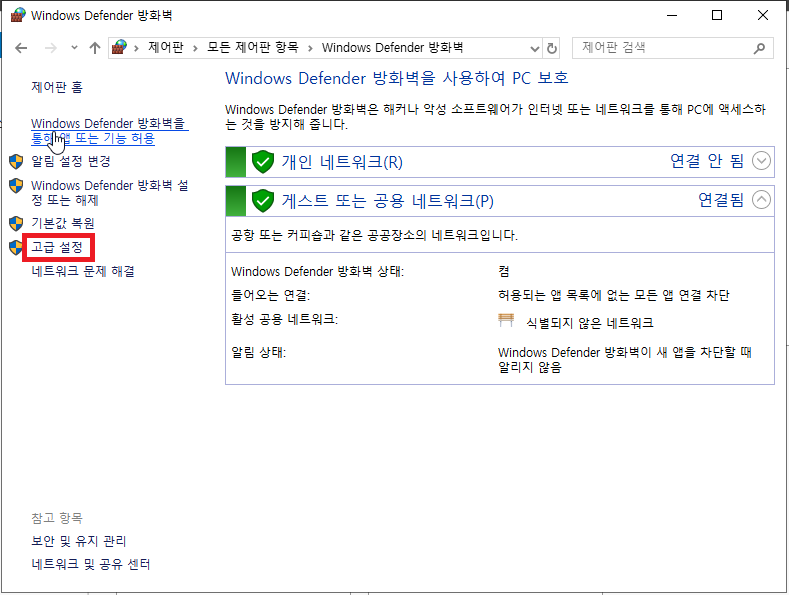The height and width of the screenshot is (595, 789).
Task: Expand the 개인 네트워크(R) section chevron
Action: click(761, 161)
